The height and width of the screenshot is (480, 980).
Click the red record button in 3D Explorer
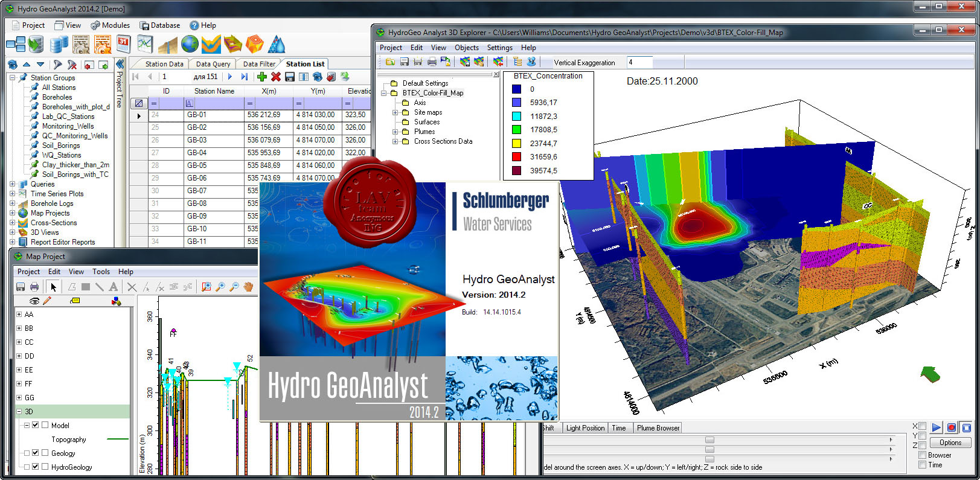pyautogui.click(x=952, y=427)
